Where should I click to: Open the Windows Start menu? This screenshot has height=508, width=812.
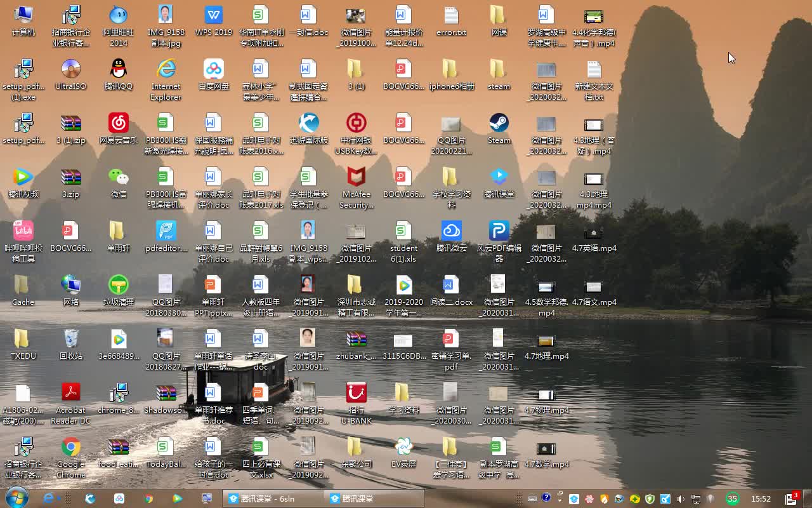tap(16, 498)
